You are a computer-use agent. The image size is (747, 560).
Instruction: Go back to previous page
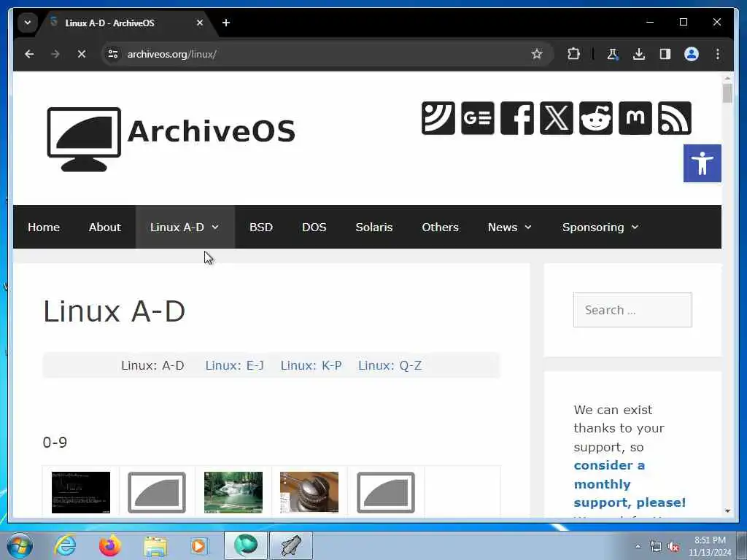click(29, 54)
